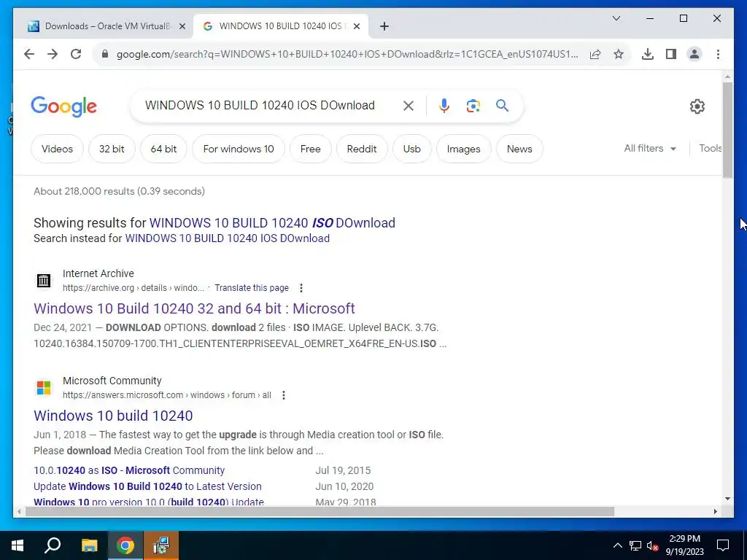Open network status tray icon
Image resolution: width=747 pixels, height=560 pixels.
point(635,545)
